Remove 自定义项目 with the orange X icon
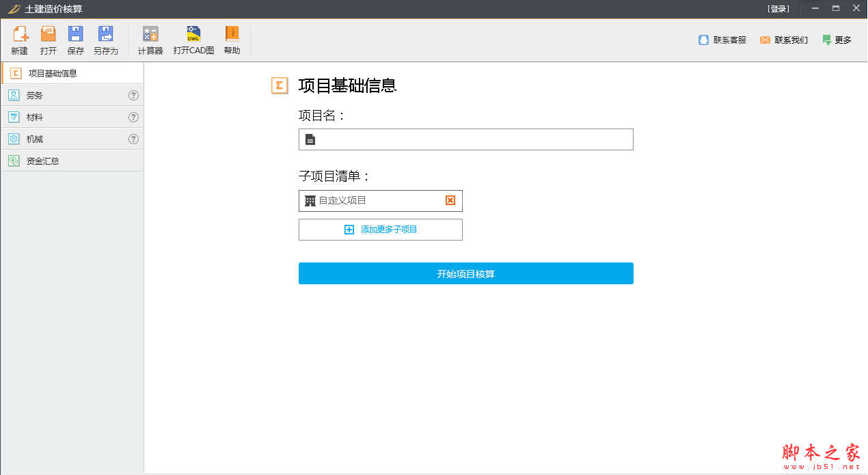 click(450, 200)
